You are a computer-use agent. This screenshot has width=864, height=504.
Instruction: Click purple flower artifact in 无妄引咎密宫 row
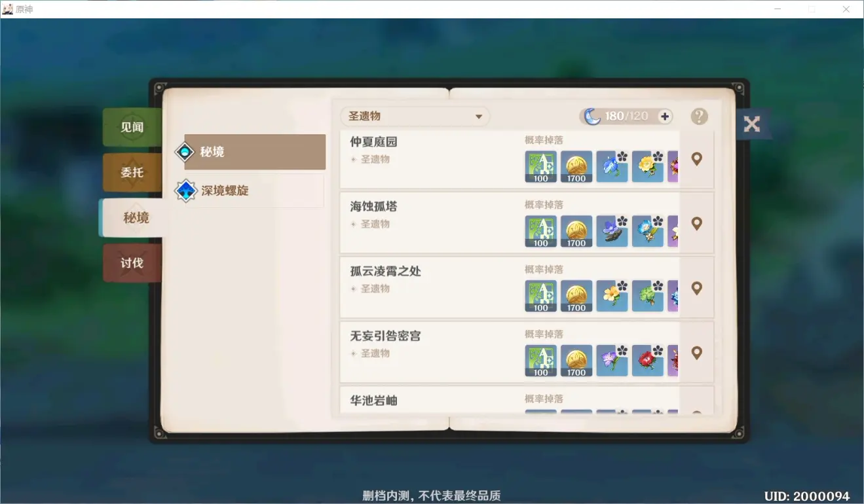pos(612,361)
